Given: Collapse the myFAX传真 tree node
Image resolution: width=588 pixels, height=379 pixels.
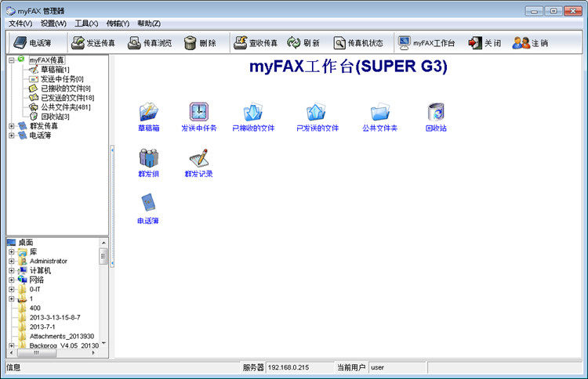Looking at the screenshot, I should [11, 60].
